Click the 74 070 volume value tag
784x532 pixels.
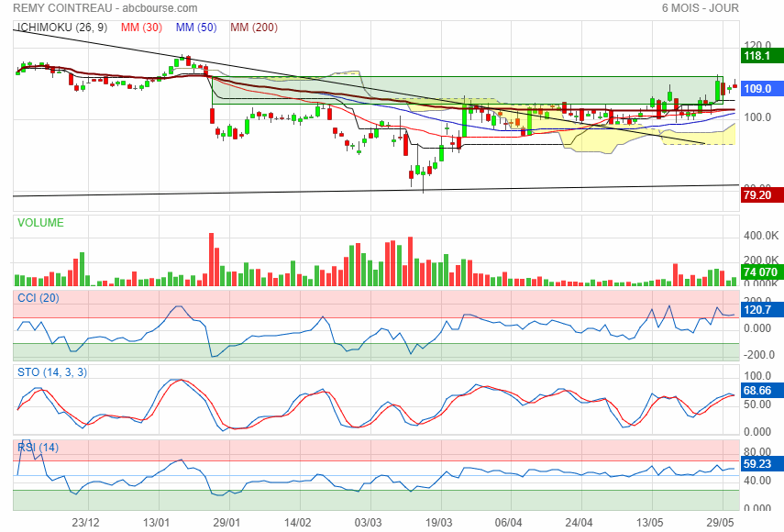pos(761,272)
